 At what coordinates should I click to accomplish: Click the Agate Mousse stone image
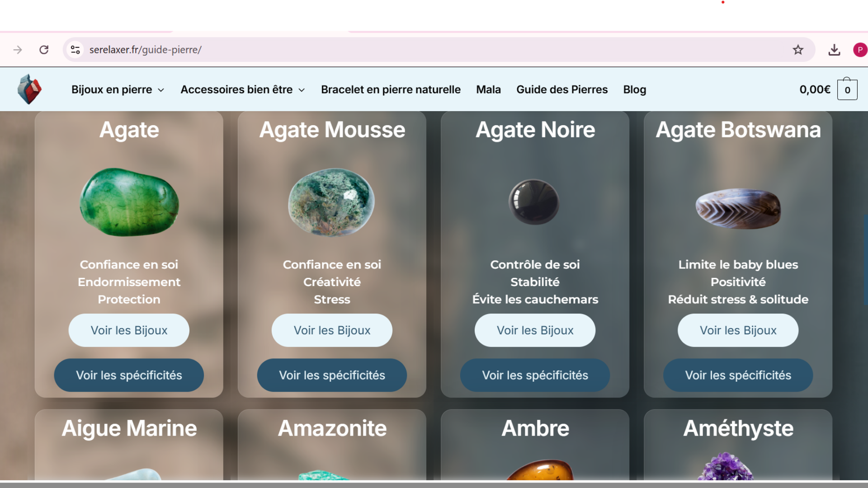click(x=331, y=202)
